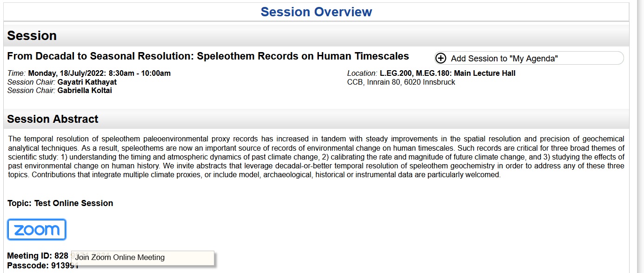This screenshot has height=273, width=644.
Task: Click the Monday 18/July/2022 session time
Action: [x=100, y=73]
